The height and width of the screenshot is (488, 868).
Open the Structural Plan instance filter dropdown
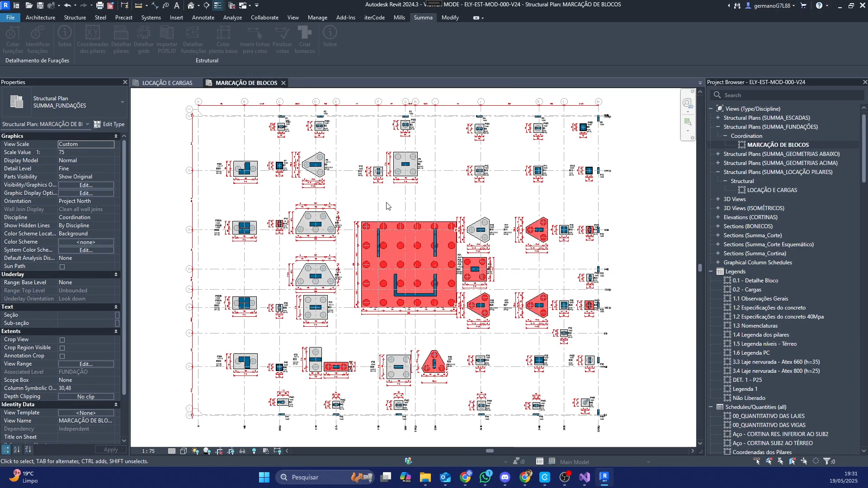pyautogui.click(x=87, y=124)
